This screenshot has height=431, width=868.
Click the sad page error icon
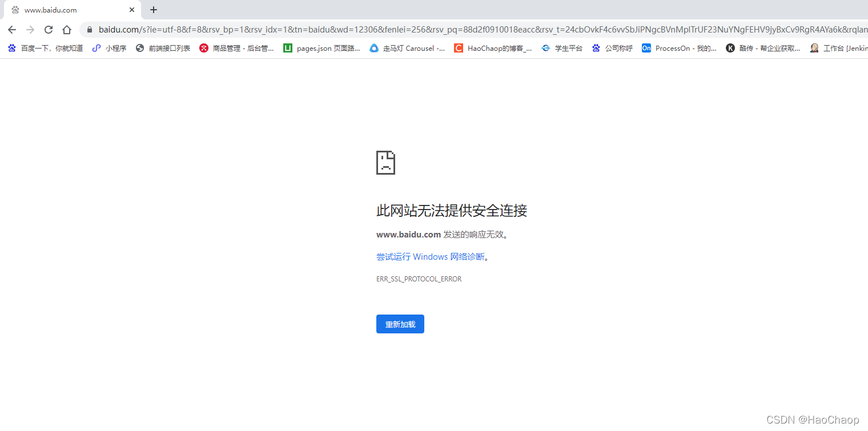(386, 163)
